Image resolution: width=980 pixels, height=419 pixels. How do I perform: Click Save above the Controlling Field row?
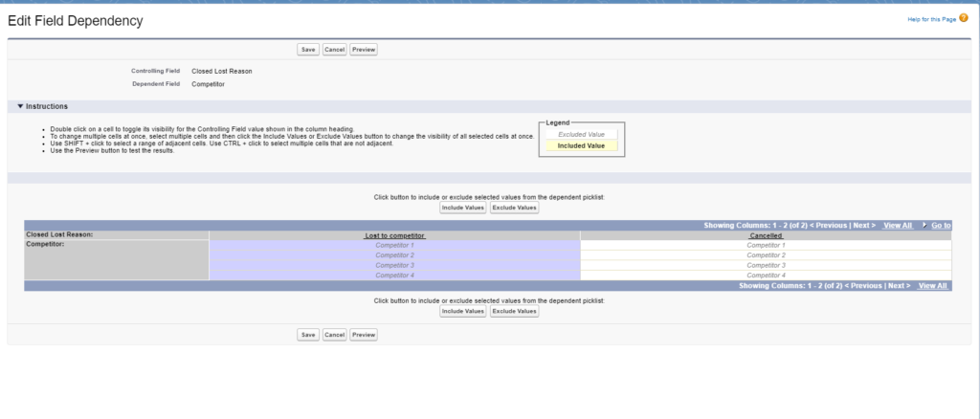[x=308, y=50]
